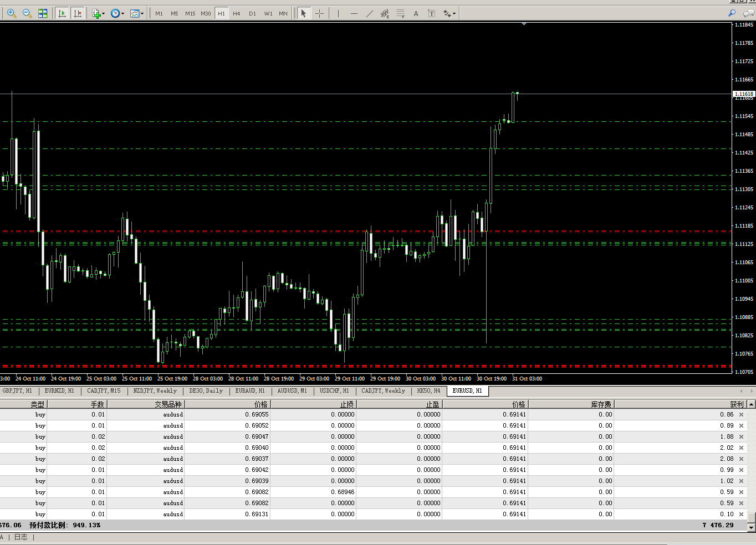Click the orders list scroll down arrow
The height and width of the screenshot is (545, 756).
(752, 527)
